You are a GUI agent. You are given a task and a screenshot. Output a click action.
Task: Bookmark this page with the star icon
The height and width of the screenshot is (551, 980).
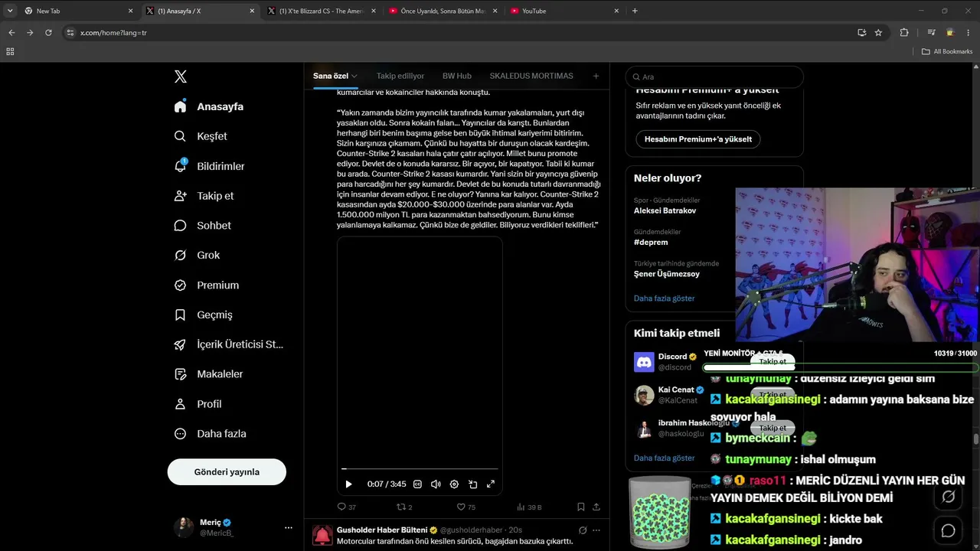click(878, 33)
